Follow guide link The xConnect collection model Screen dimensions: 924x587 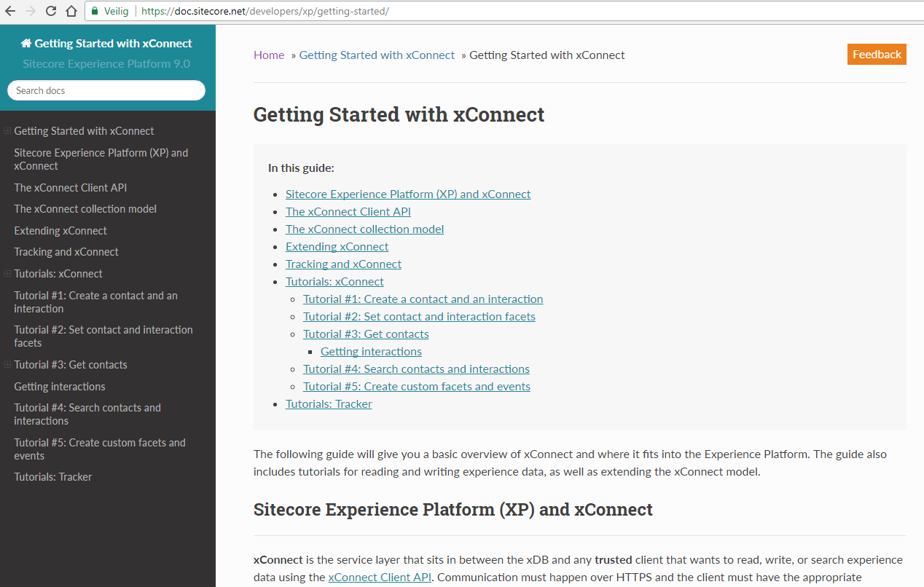pos(364,229)
